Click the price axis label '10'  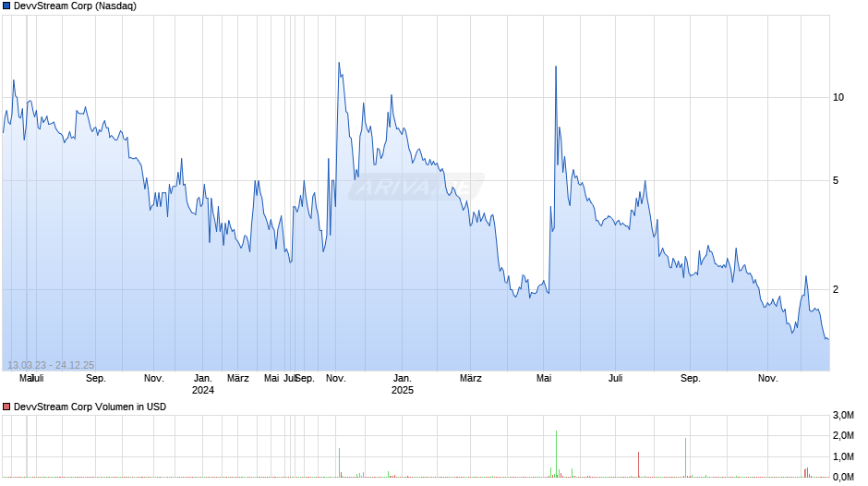tap(838, 98)
